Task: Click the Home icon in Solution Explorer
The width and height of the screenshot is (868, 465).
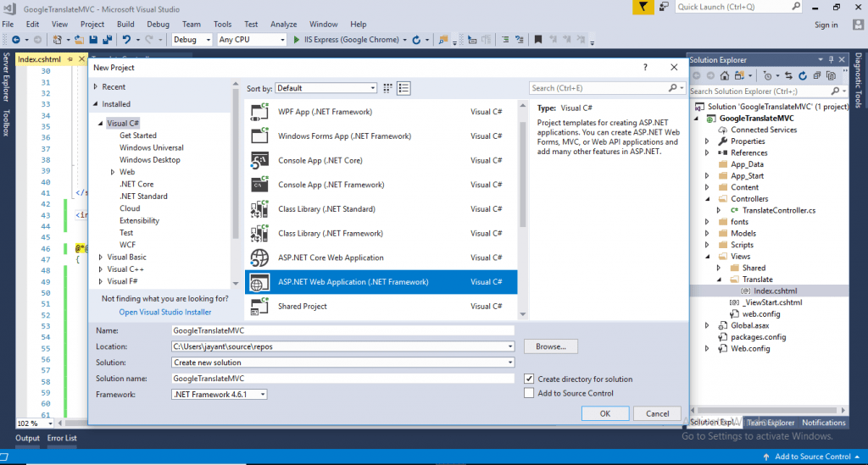Action: tap(725, 75)
